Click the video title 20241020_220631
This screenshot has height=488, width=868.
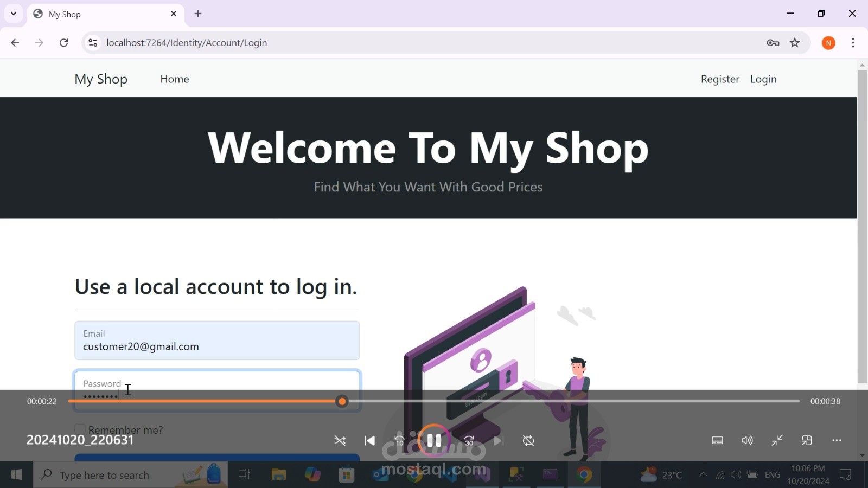[x=80, y=440]
